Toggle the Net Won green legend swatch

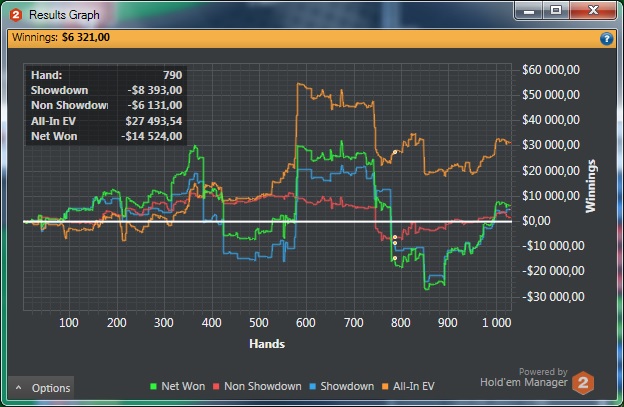coord(153,386)
